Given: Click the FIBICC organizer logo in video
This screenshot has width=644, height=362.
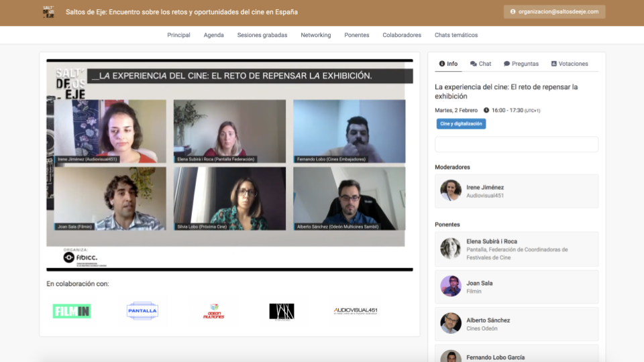Looking at the screenshot, I should [80, 257].
